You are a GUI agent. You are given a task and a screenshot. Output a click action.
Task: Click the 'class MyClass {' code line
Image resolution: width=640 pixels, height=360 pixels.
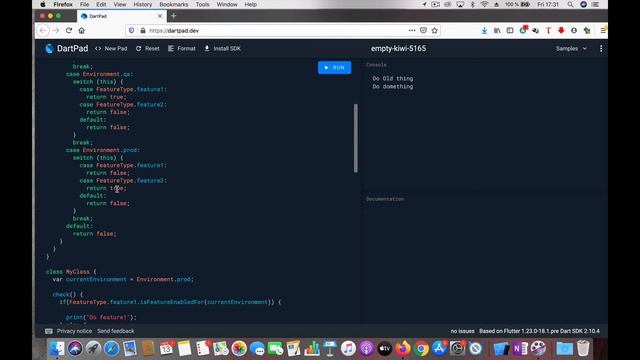pos(71,271)
